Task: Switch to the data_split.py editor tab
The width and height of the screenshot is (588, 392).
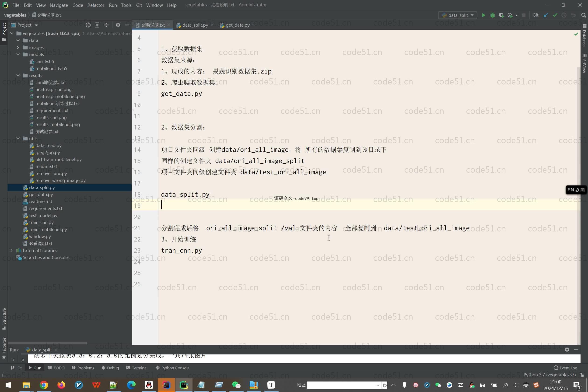Action: click(195, 25)
